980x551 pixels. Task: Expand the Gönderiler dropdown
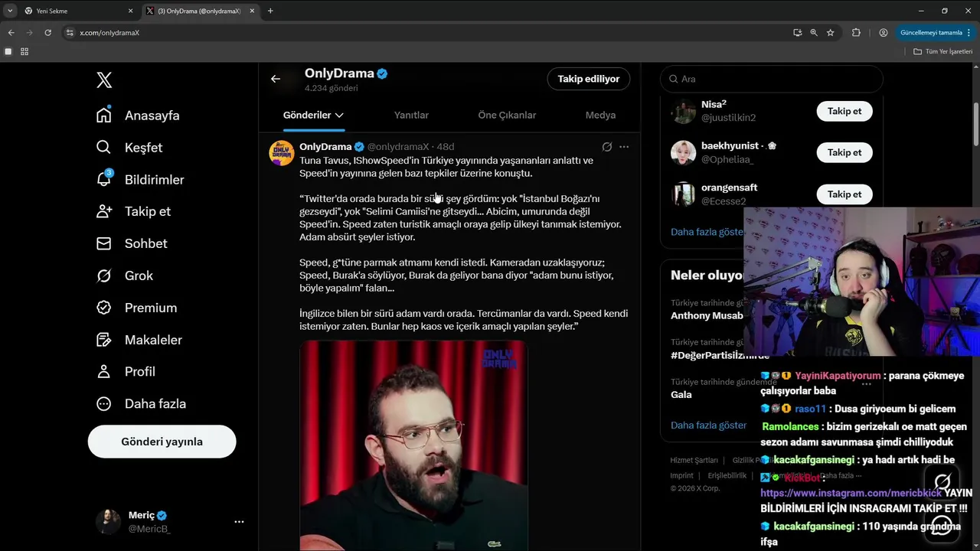[313, 115]
